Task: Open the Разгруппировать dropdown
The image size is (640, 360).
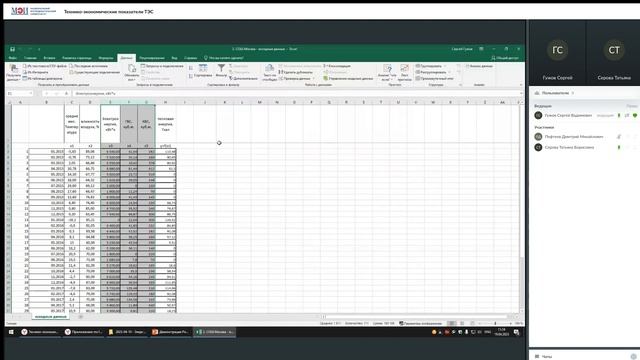Action: (433, 72)
